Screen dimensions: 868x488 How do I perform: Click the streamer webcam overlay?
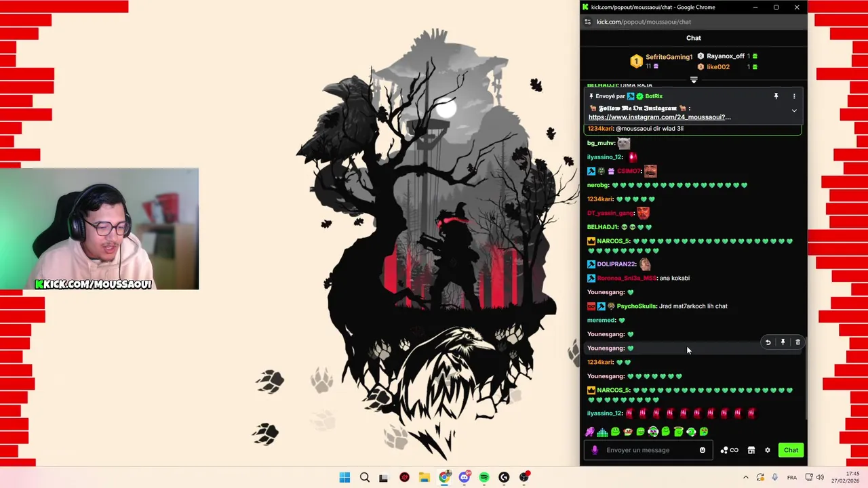[x=99, y=229]
